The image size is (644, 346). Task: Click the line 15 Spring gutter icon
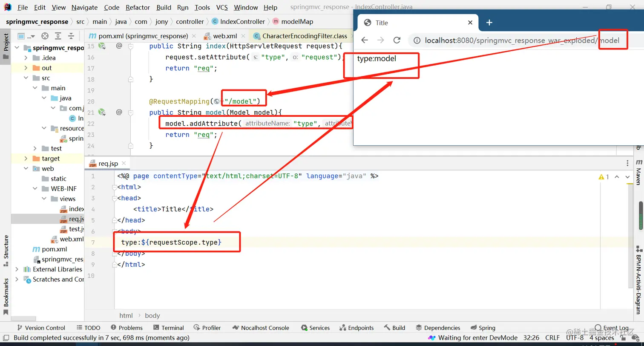pos(102,46)
